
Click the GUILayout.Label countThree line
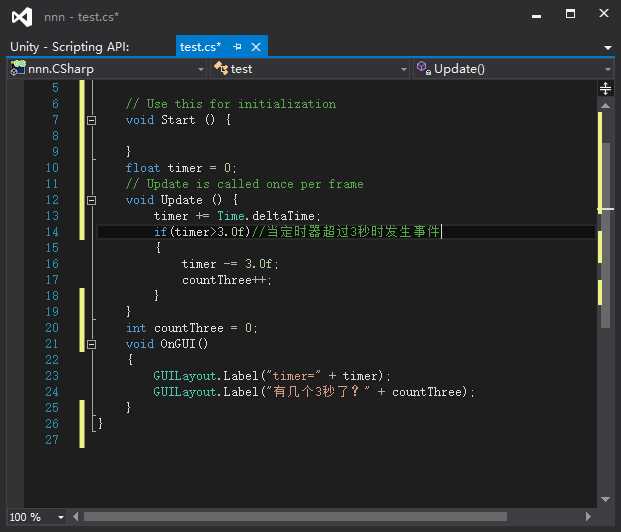[x=314, y=392]
